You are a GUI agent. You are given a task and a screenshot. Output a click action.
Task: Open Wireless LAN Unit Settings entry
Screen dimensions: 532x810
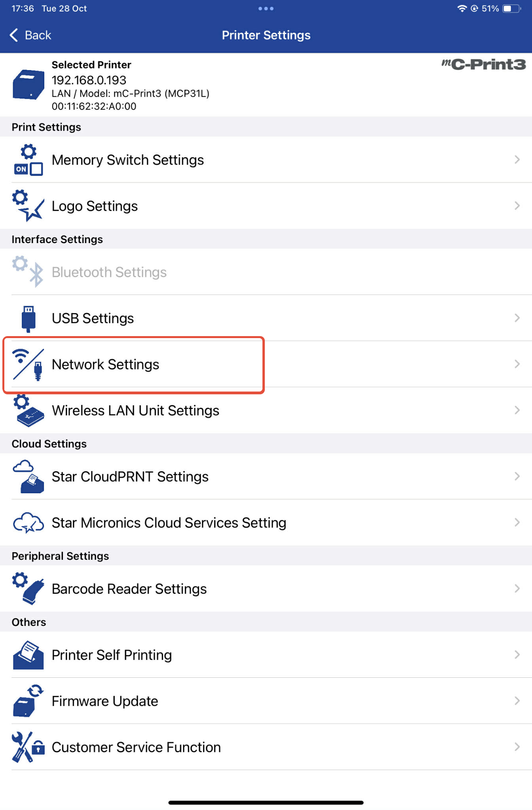click(266, 411)
